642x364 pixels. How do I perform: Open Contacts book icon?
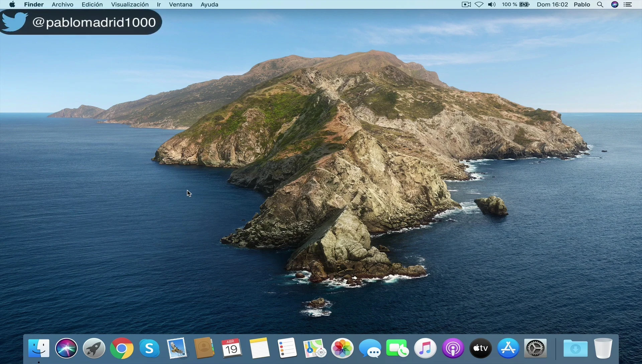204,348
